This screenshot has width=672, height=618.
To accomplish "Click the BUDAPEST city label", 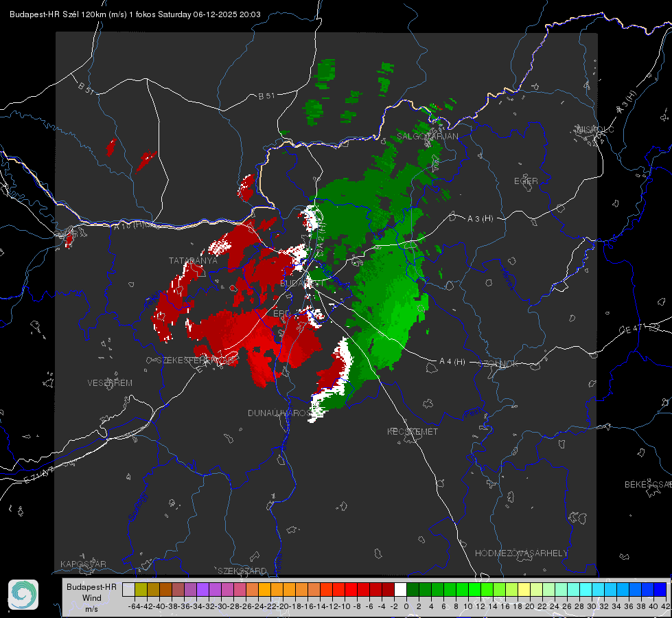I will pos(302,284).
